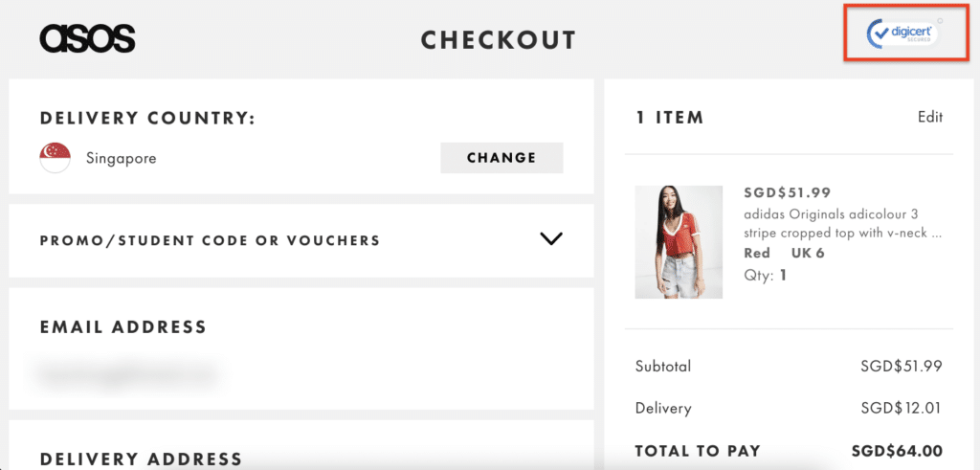Click the Qty: 1 quantity text

[x=766, y=275]
